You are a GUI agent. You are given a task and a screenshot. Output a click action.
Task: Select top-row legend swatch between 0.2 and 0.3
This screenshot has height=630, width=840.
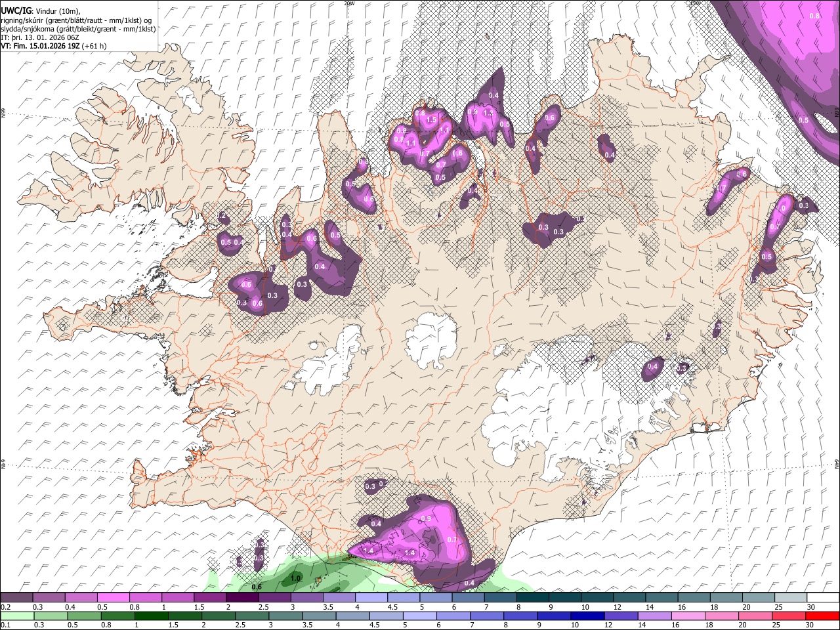pos(16,598)
